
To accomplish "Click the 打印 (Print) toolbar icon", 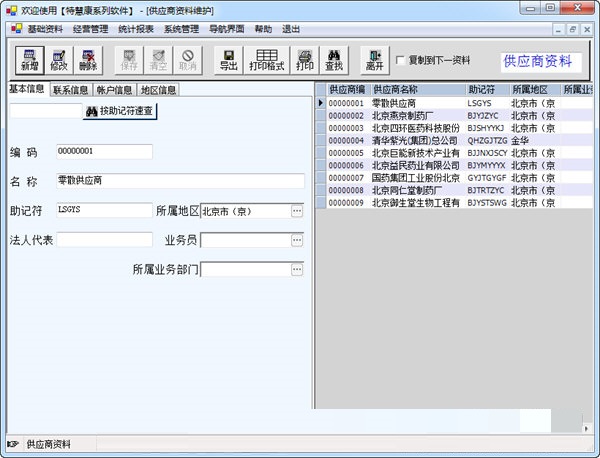I will 305,60.
